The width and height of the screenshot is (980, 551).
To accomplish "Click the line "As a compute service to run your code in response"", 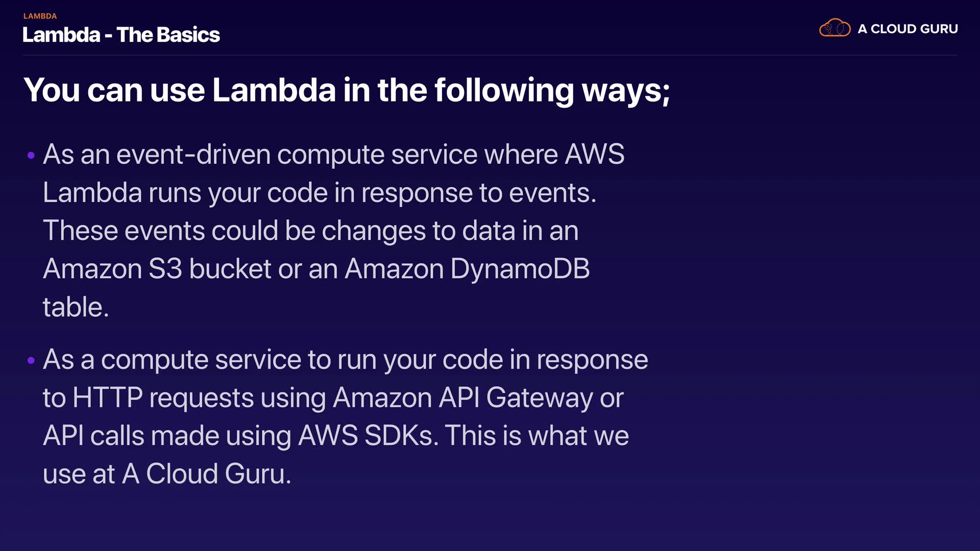I will [345, 360].
